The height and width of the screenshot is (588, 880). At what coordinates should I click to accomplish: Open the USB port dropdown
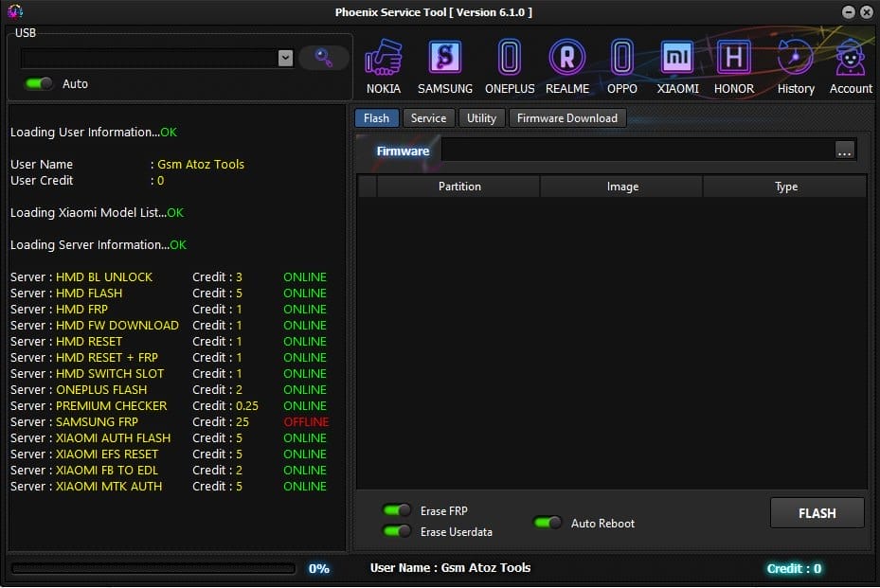click(286, 57)
